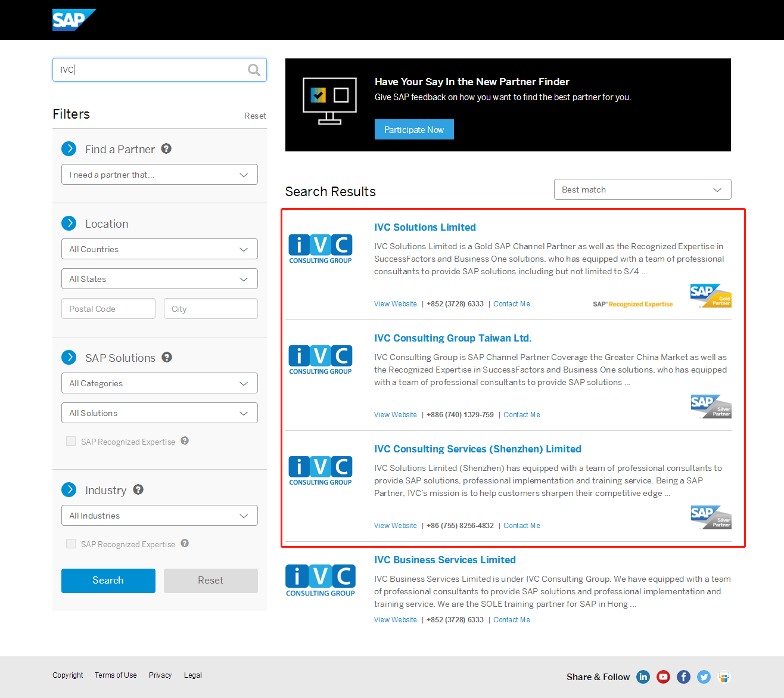Open SAP's Facebook page icon
The height and width of the screenshot is (698, 784).
[683, 677]
